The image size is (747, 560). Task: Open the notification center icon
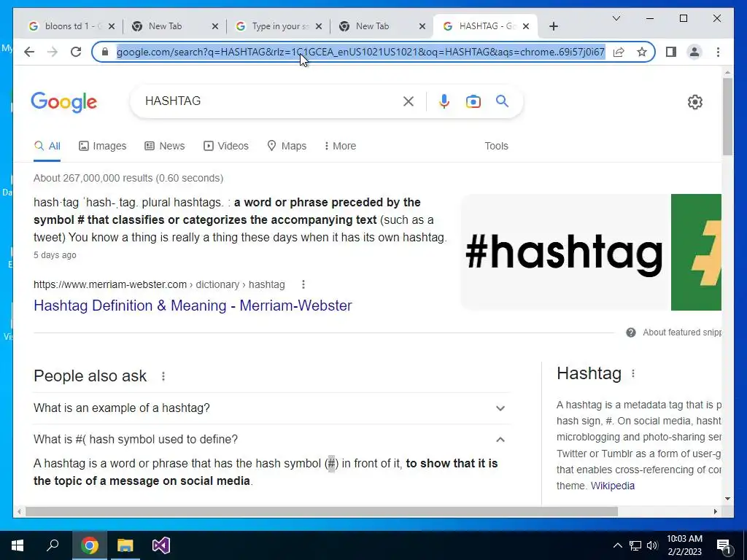point(724,546)
